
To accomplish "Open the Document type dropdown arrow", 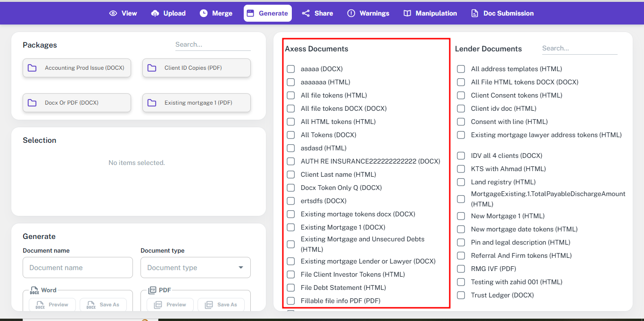I will click(241, 268).
